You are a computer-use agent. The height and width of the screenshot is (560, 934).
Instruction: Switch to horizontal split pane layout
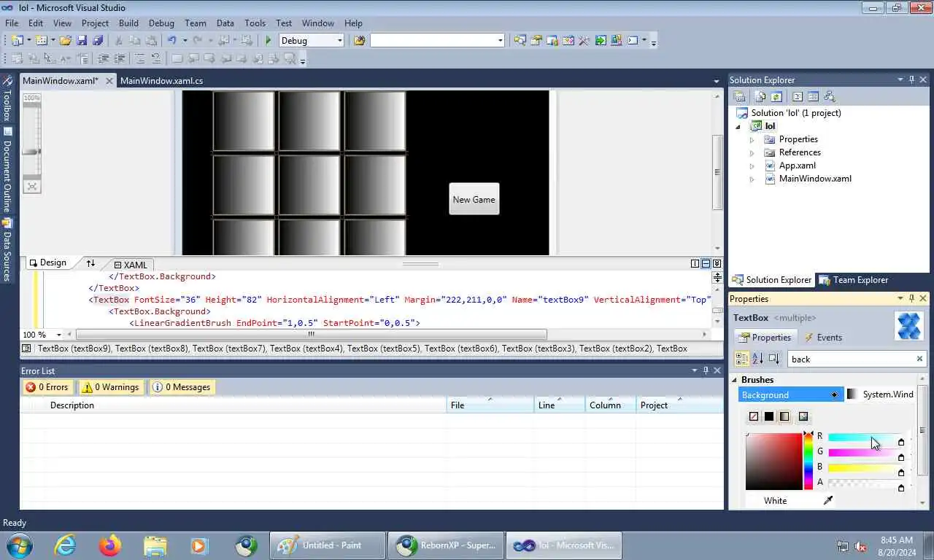[706, 264]
